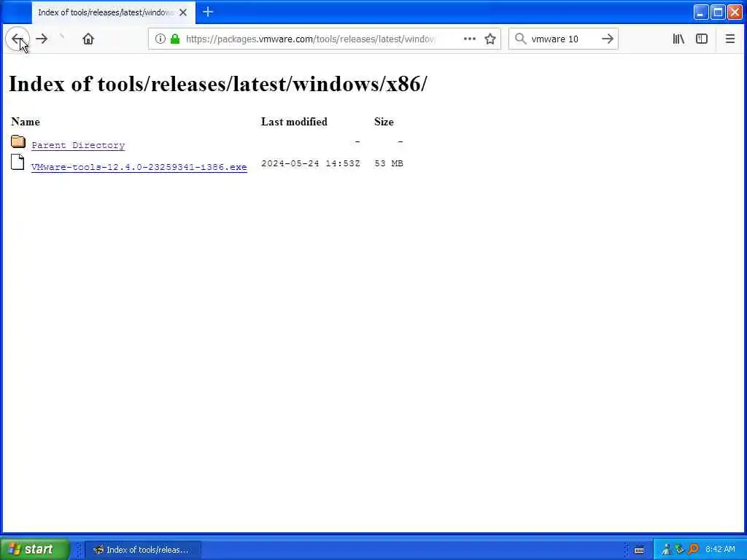The height and width of the screenshot is (560, 747).
Task: Click the green padlock security icon
Action: point(175,39)
